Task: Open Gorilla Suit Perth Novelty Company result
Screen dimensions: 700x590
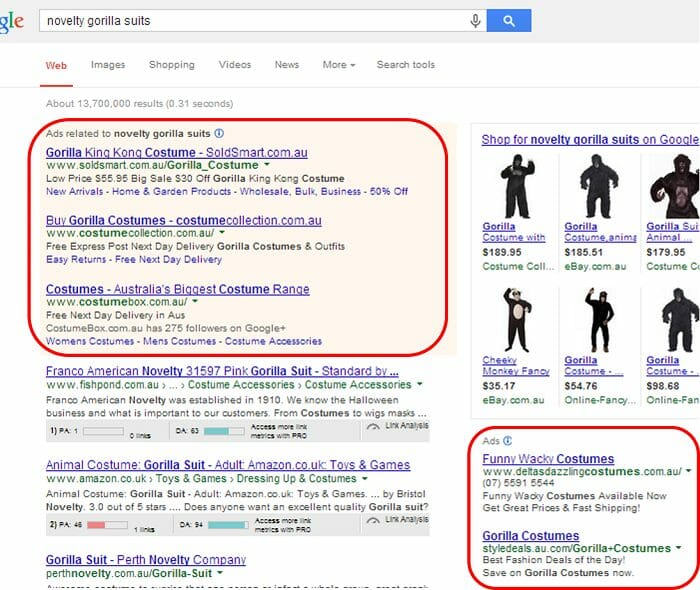Action: point(146,559)
